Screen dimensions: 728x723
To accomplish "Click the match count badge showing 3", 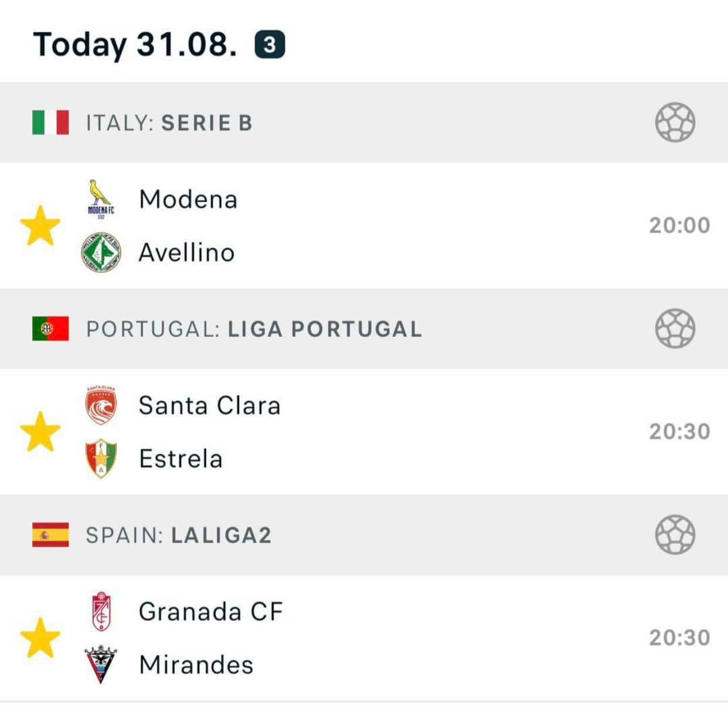I will [x=270, y=45].
